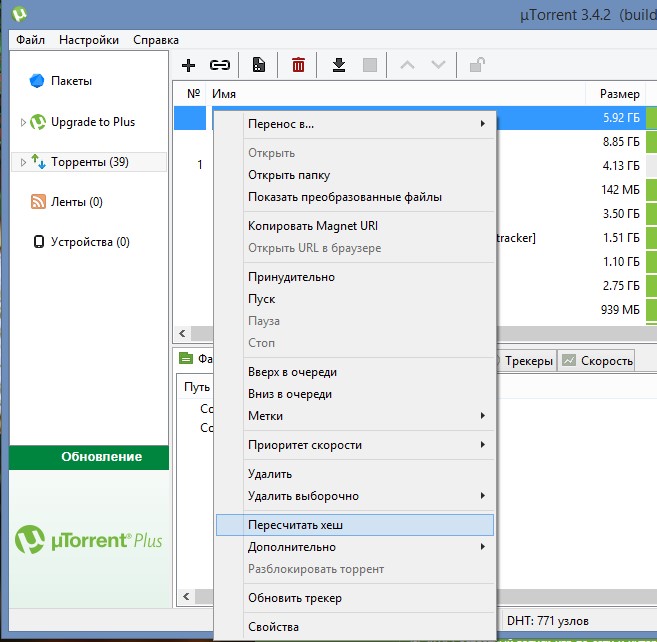Screen dimensions: 657x642
Task: Click the DHT: 771 узлов status
Action: [x=547, y=621]
